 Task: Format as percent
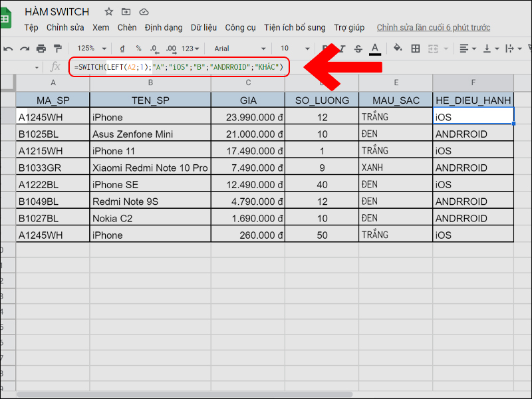(x=138, y=49)
